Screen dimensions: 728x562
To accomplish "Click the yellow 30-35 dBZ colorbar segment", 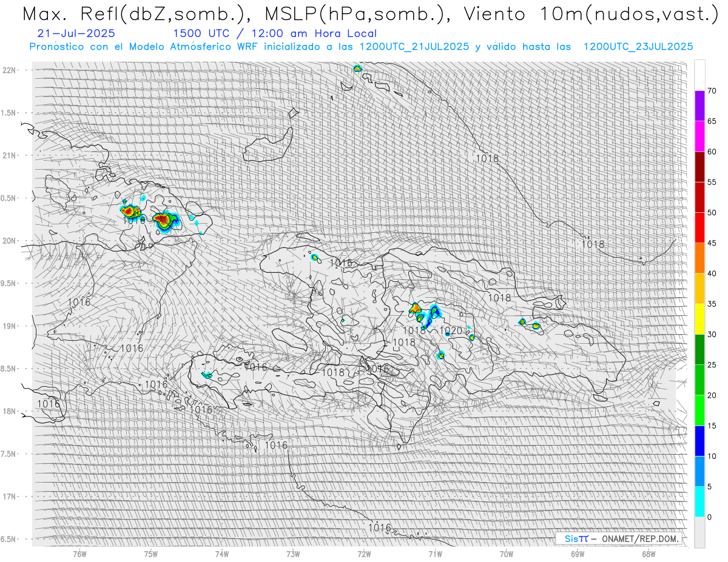I will (699, 319).
